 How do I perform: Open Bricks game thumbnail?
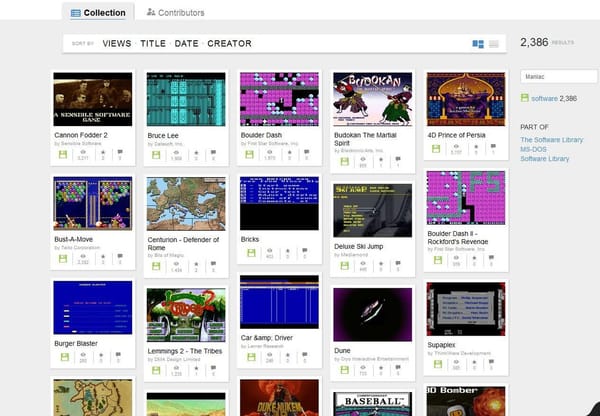click(279, 203)
